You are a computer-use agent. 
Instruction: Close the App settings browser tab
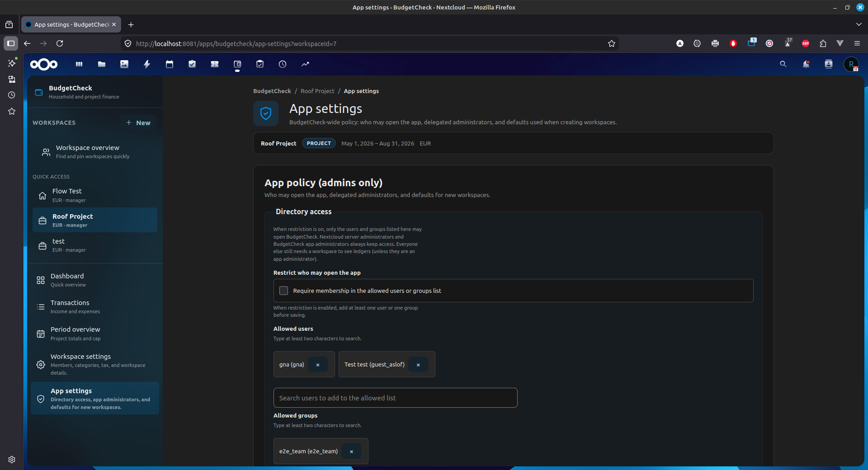pos(114,24)
